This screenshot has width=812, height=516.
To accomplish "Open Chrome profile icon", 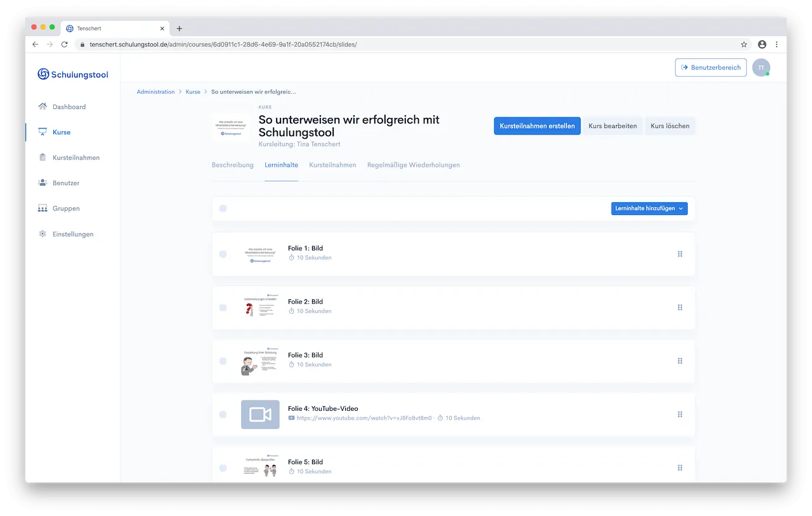I will [x=762, y=44].
